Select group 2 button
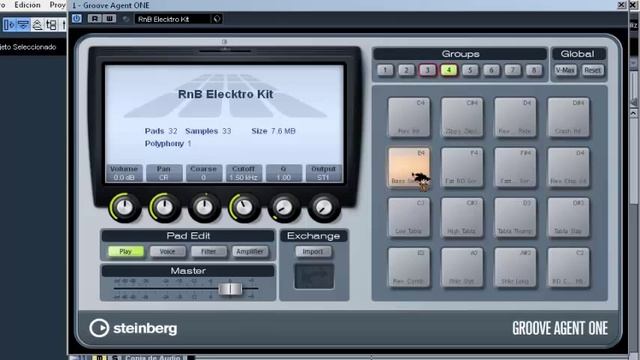This screenshot has width=640, height=360. [406, 70]
